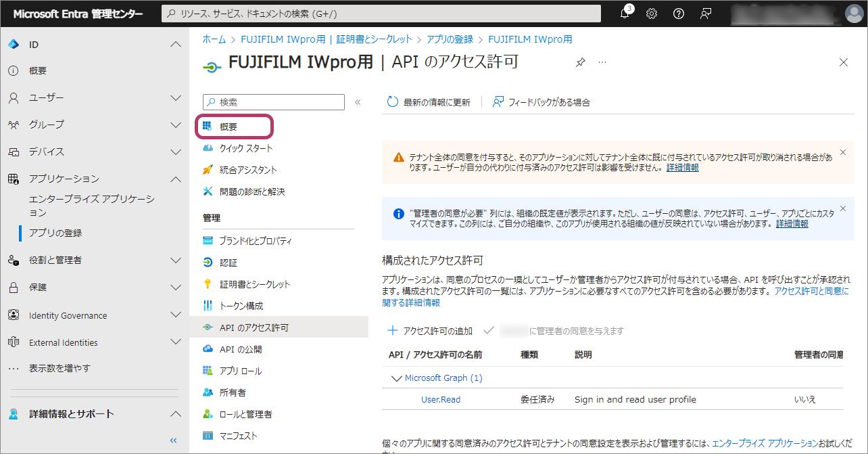Click フィードバックがある場合 button
This screenshot has height=454, width=868.
click(541, 102)
